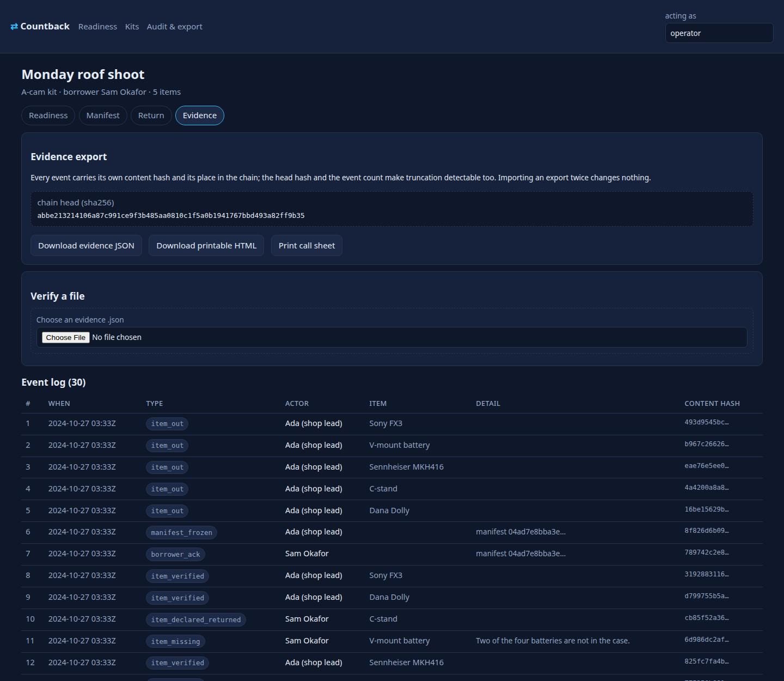Click content hash 493d9545bc…
The width and height of the screenshot is (784, 681).
706,422
